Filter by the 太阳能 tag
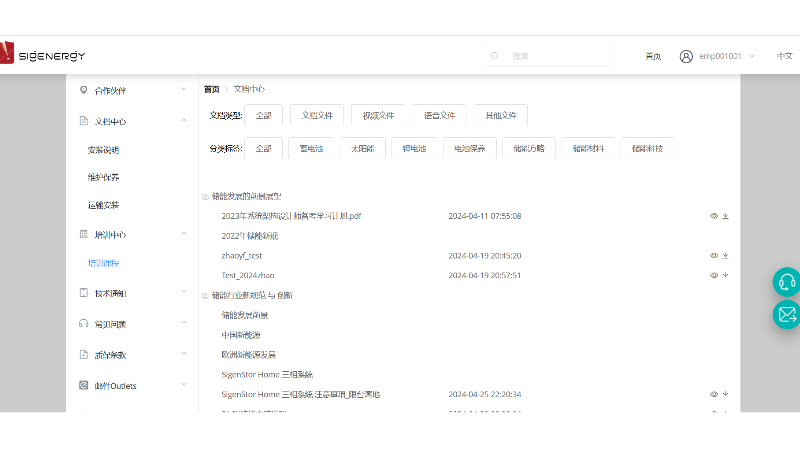Screen dimensions: 800x453 pyautogui.click(x=363, y=148)
